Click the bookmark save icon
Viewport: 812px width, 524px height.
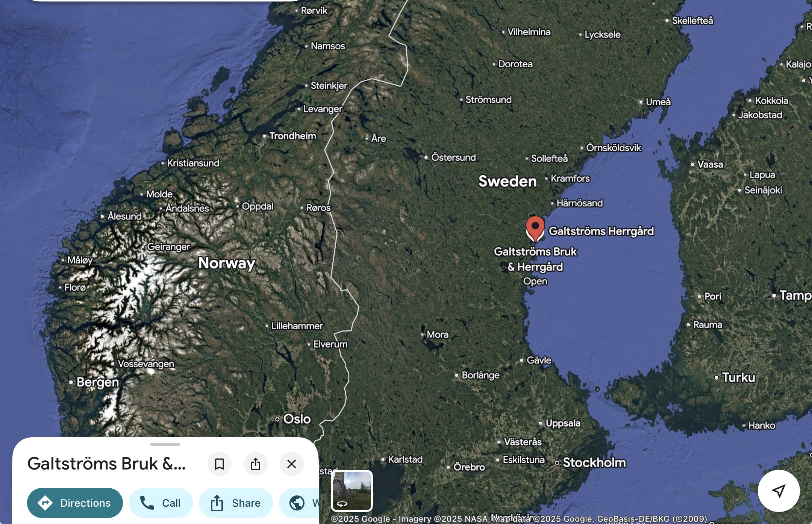click(x=220, y=464)
